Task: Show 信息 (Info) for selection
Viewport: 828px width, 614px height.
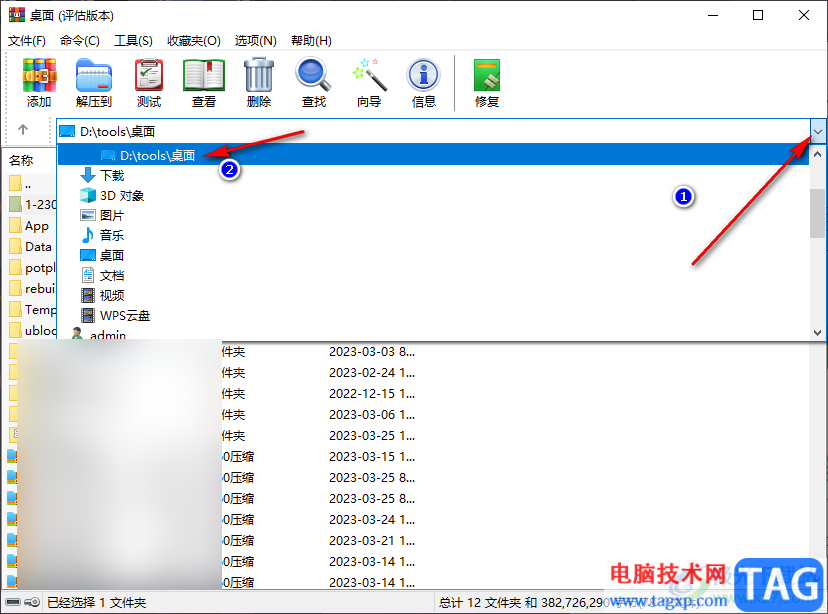Action: (x=424, y=83)
